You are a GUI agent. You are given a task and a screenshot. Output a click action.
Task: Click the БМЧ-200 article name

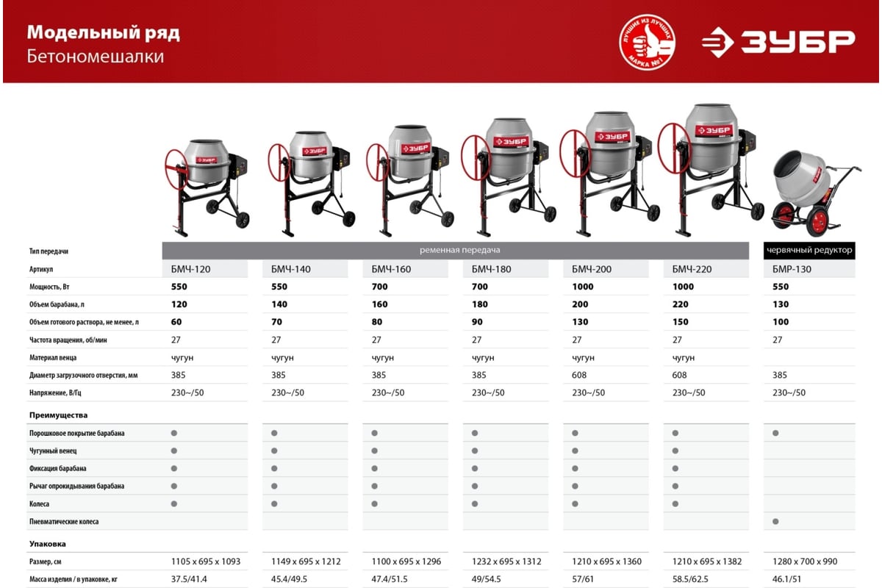click(x=592, y=269)
